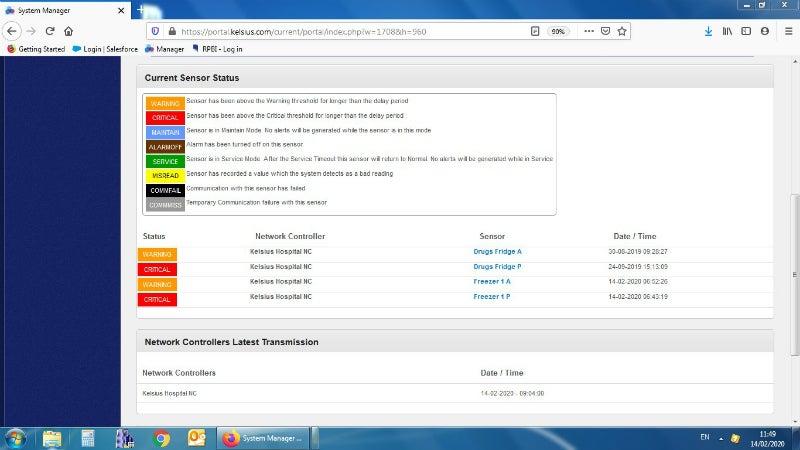Open the Drugs Fridge P sensor link

coord(497,267)
